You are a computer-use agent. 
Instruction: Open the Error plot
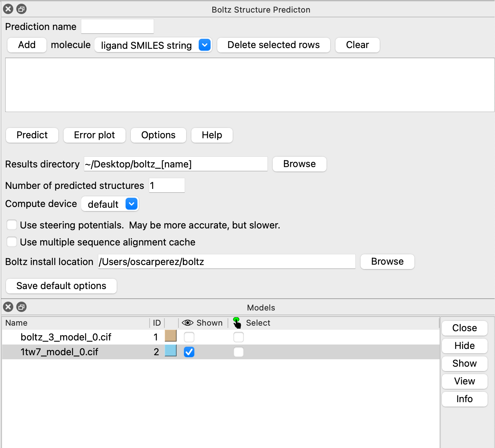[x=94, y=135]
